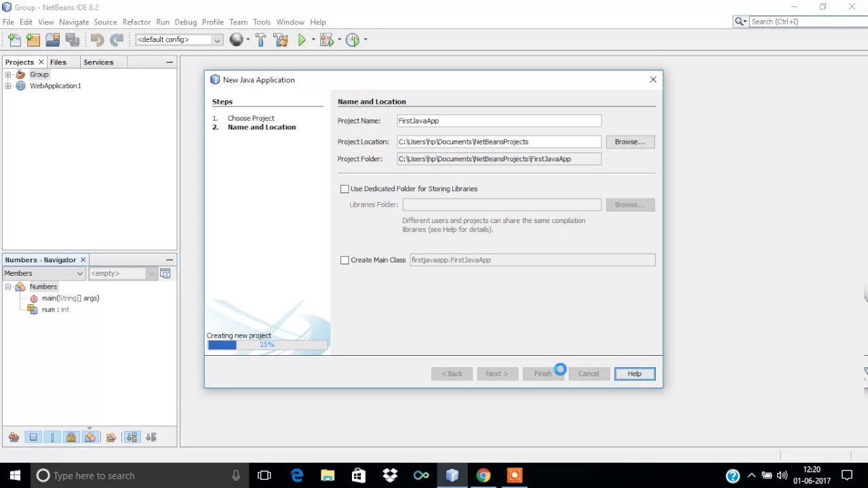Open Arduino infinity icon on taskbar

click(x=421, y=475)
